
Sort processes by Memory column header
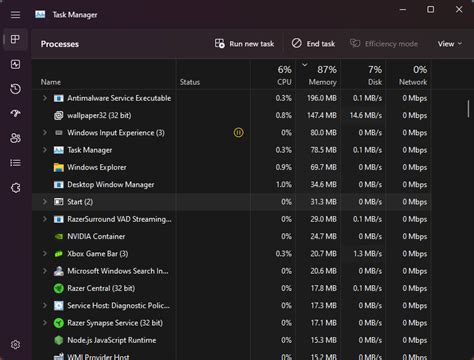click(318, 75)
